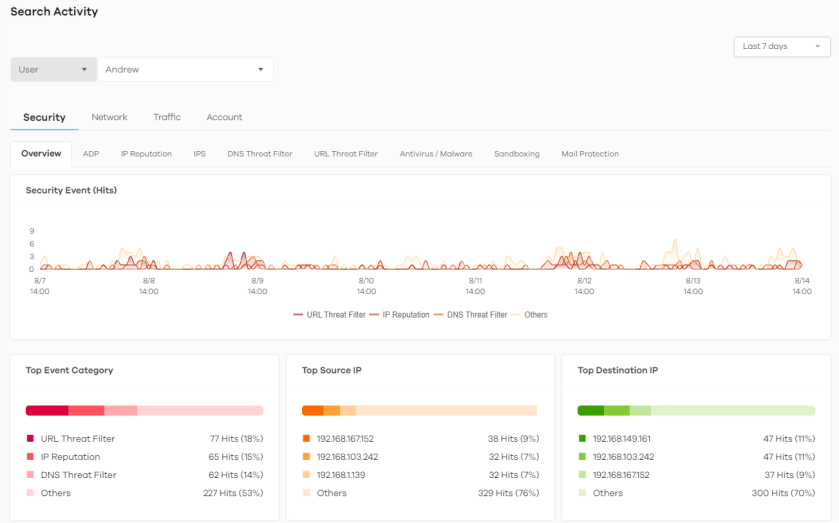Click the orange swatch beside 192.168.167.152 source IP

(x=306, y=439)
